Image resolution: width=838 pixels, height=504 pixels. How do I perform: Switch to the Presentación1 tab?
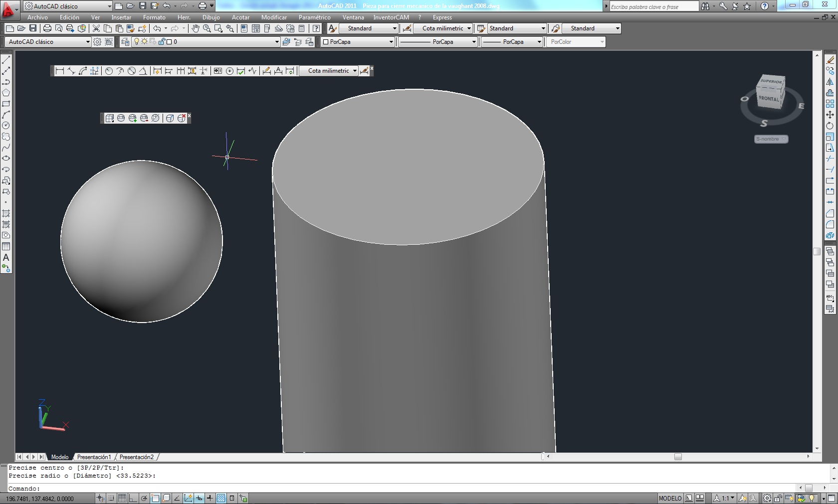click(94, 457)
